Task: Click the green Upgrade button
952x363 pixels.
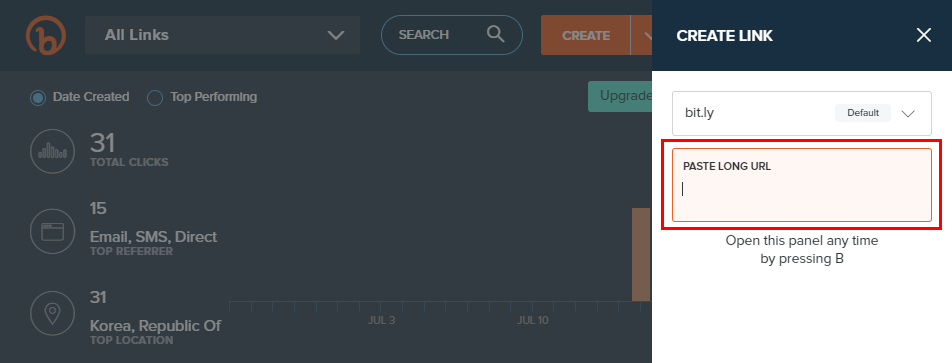Action: [620, 96]
